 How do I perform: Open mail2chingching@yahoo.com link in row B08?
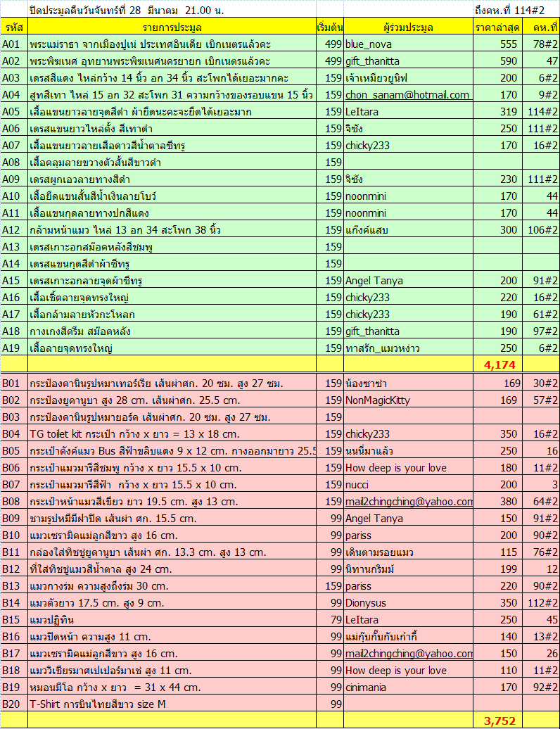pyautogui.click(x=409, y=502)
